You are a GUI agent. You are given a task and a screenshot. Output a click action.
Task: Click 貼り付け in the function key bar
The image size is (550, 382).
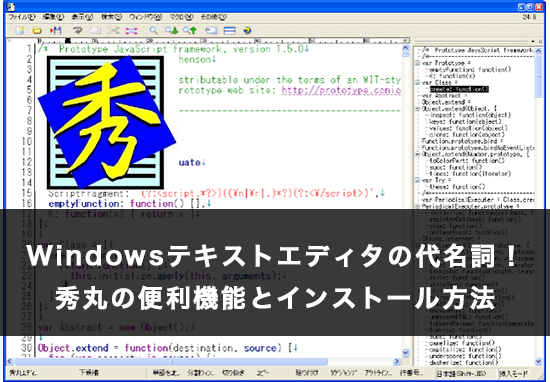pos(307,373)
